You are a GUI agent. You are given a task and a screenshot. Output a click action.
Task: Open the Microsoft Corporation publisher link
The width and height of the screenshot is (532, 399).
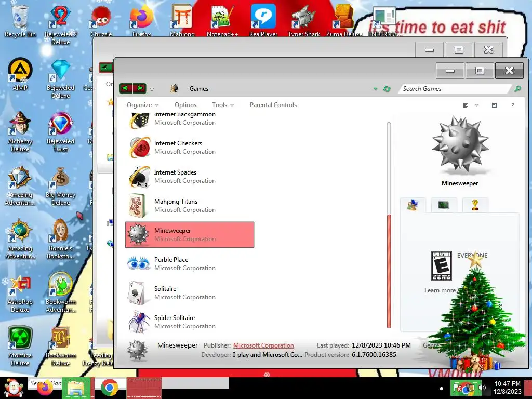point(263,345)
